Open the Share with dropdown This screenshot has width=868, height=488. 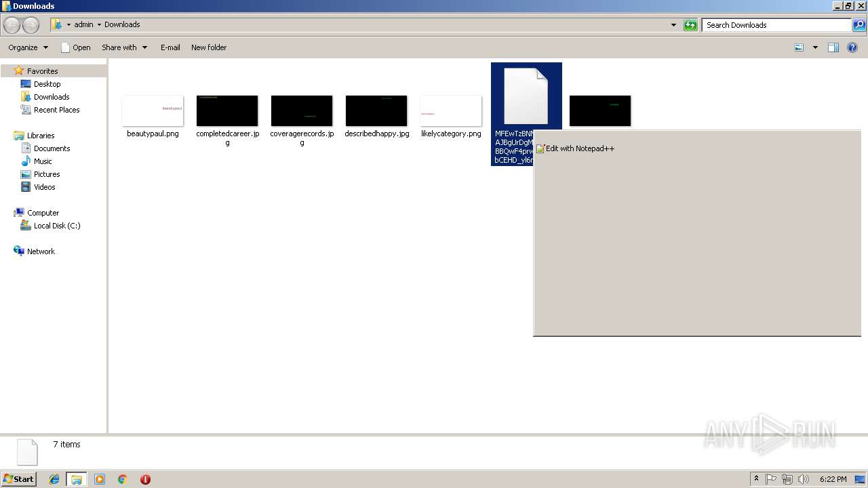(124, 47)
